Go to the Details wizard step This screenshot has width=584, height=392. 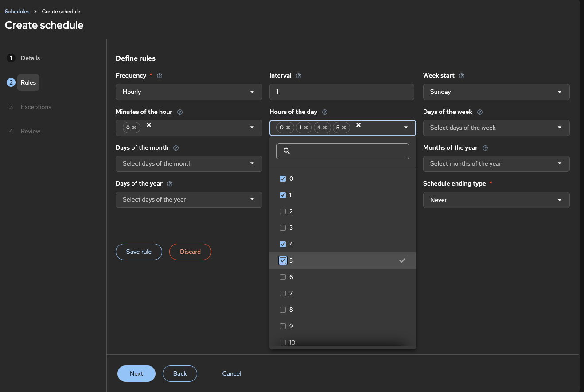click(x=30, y=58)
